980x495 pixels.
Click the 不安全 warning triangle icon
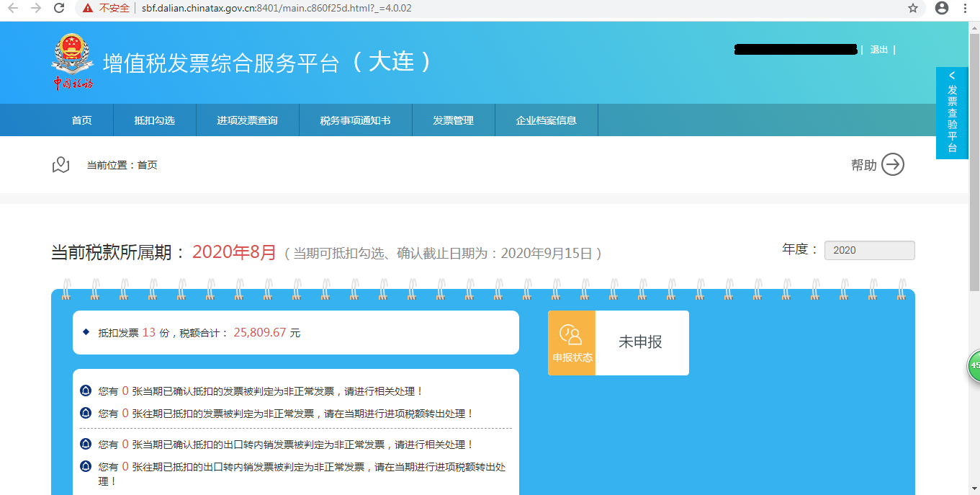pyautogui.click(x=87, y=9)
